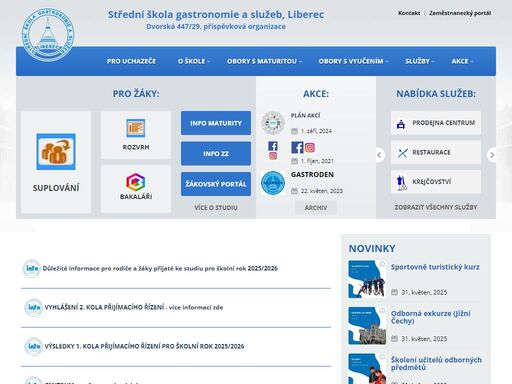The height and width of the screenshot is (384, 512).
Task: Open the Bakaláři hexagon icon
Action: pos(136,182)
